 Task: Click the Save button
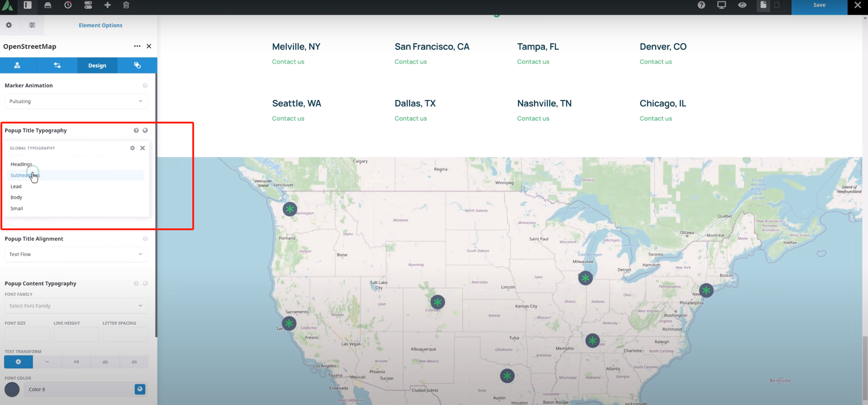click(819, 5)
